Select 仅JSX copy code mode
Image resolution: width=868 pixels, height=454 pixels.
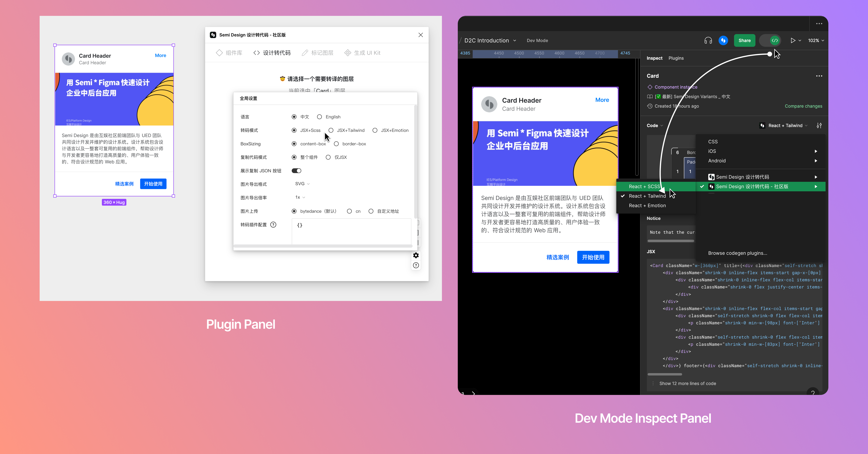coord(328,157)
